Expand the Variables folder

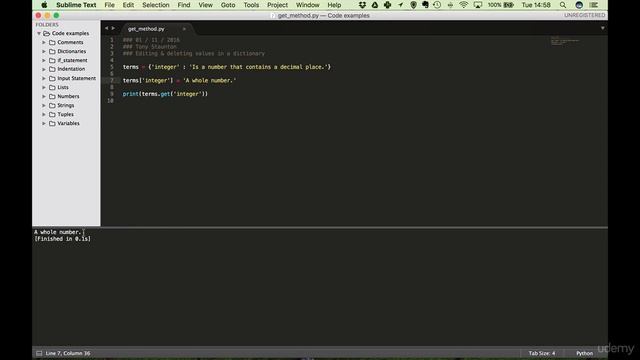pos(44,123)
